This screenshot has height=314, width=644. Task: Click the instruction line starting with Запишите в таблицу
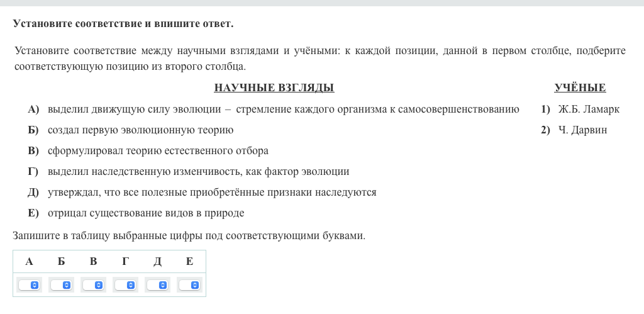(x=189, y=236)
